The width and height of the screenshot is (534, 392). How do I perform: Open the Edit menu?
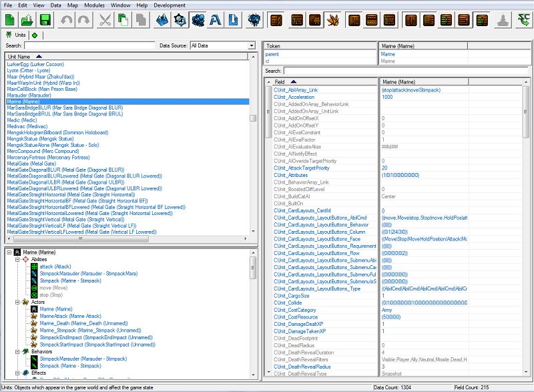click(x=23, y=5)
